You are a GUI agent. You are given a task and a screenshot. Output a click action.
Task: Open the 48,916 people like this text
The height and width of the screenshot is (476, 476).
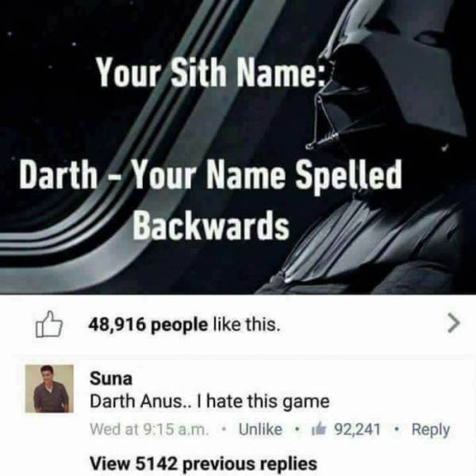(x=184, y=324)
